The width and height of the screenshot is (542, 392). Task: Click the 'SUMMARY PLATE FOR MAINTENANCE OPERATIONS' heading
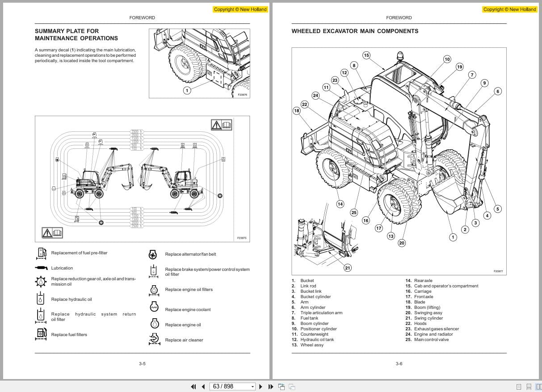[76, 34]
